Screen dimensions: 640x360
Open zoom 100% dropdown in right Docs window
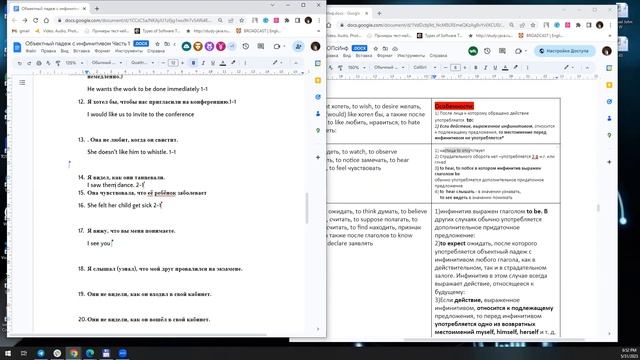click(357, 67)
